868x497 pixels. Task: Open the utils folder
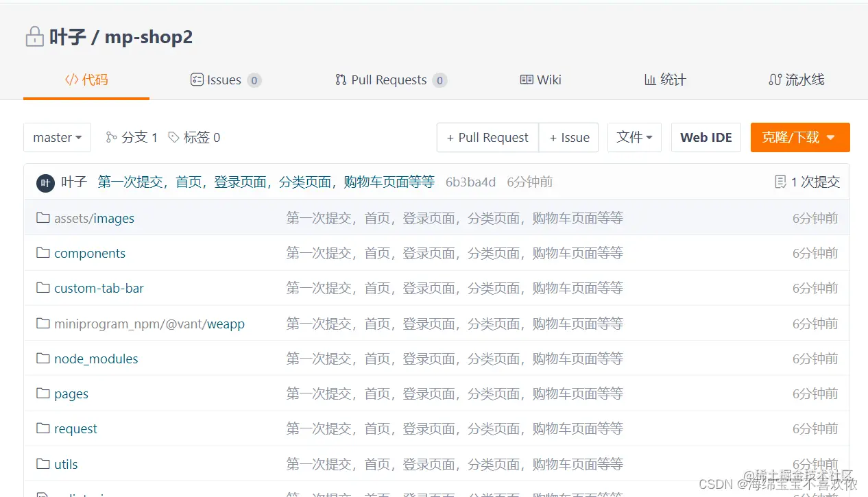click(66, 464)
